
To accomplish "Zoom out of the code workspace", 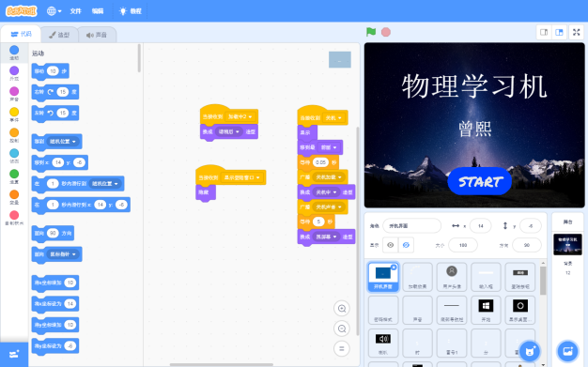I will [x=342, y=329].
